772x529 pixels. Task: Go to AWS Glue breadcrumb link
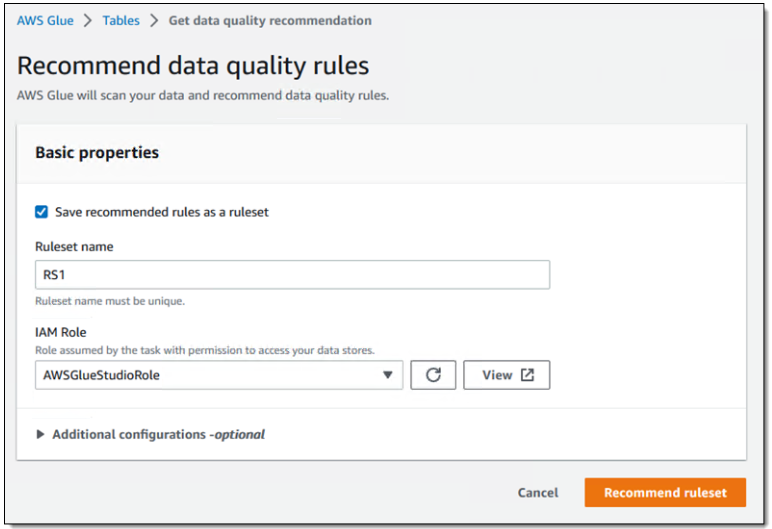click(x=45, y=21)
